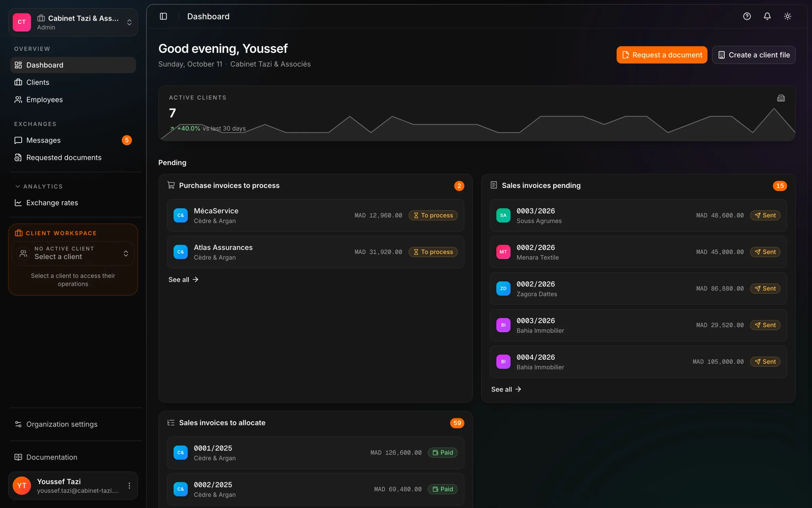Click the ZD avatar for Zagora Dattes
The width and height of the screenshot is (812, 508).
[x=503, y=289]
